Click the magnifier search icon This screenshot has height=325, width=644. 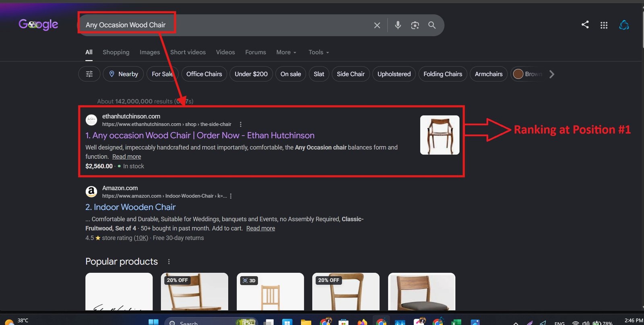432,25
